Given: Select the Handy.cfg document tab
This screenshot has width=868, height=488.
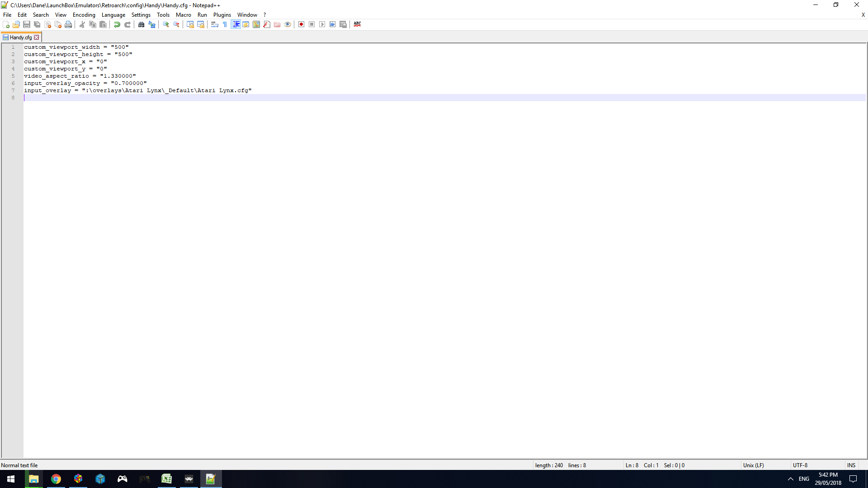Looking at the screenshot, I should tap(21, 38).
